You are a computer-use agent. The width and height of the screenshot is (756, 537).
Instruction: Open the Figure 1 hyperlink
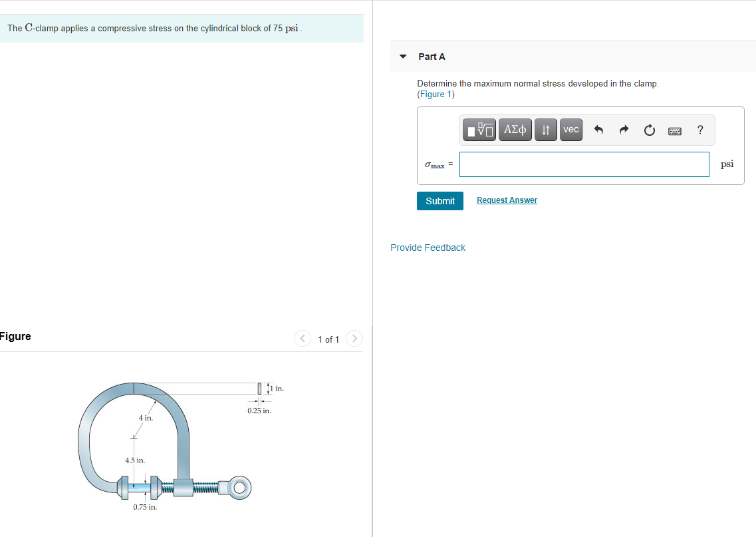coord(435,94)
